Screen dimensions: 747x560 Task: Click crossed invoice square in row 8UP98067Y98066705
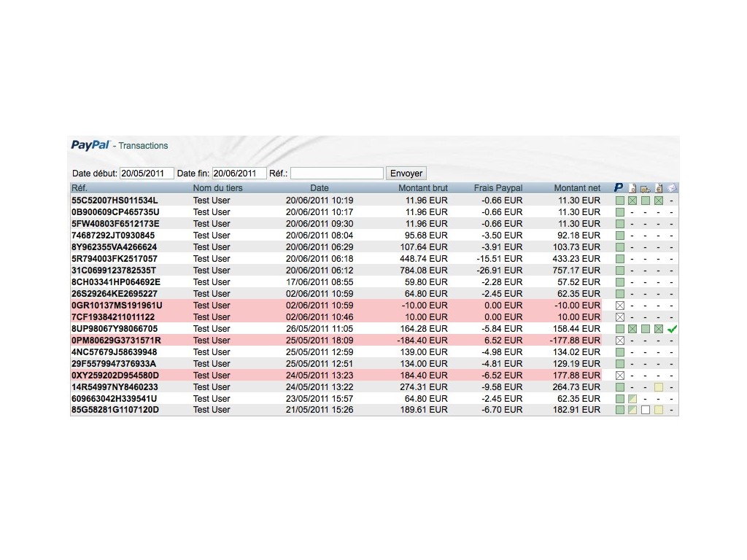click(659, 329)
